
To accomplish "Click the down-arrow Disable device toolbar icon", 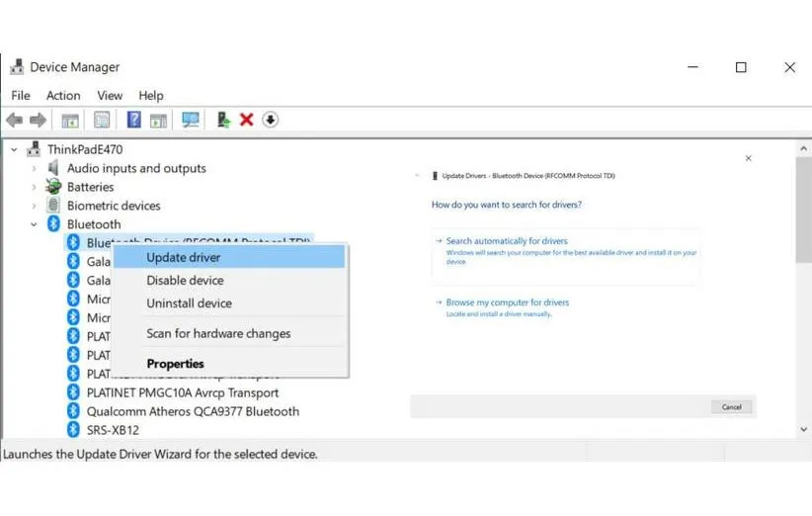I will tap(270, 120).
